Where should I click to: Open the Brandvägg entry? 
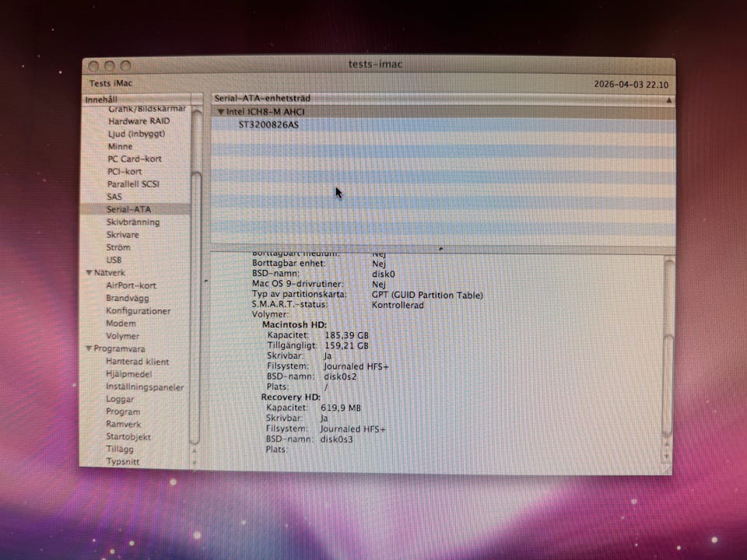pos(128,298)
